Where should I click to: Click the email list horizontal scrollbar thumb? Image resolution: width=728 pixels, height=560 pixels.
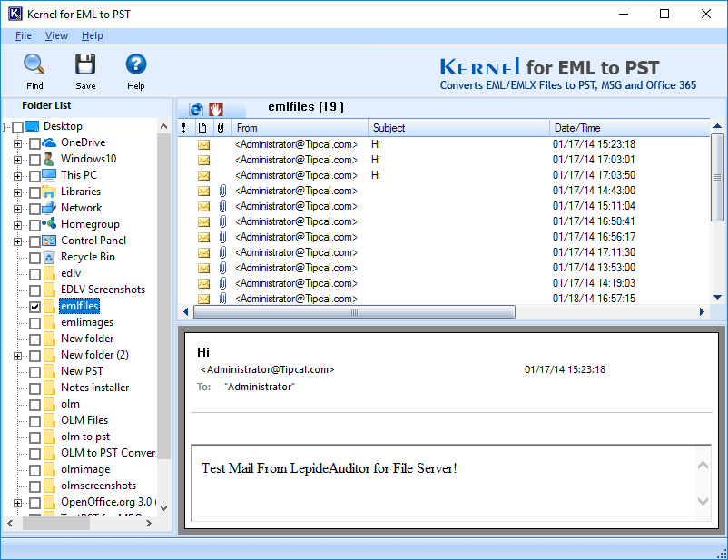pyautogui.click(x=354, y=312)
